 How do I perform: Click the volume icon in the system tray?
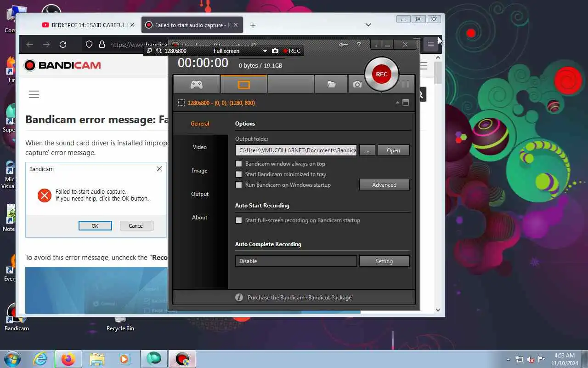tap(531, 359)
